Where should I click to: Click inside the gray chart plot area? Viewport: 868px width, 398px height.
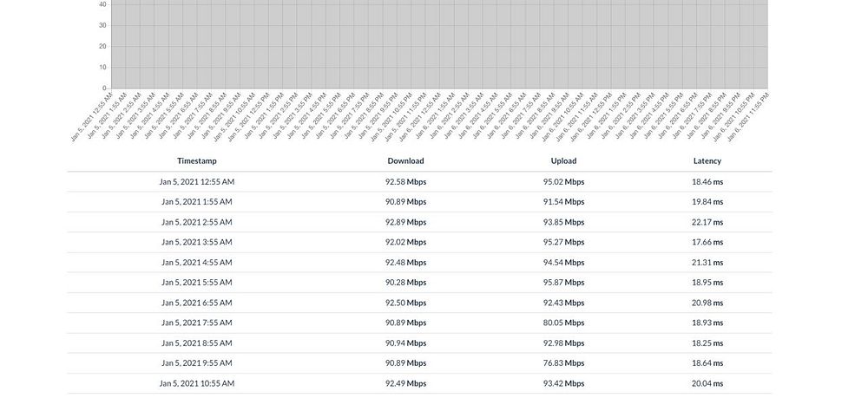tap(439, 44)
